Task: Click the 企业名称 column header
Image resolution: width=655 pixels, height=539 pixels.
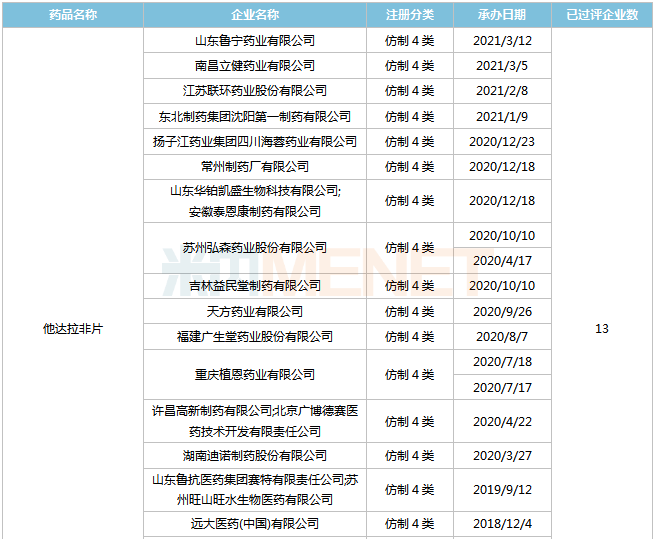Action: [x=255, y=15]
